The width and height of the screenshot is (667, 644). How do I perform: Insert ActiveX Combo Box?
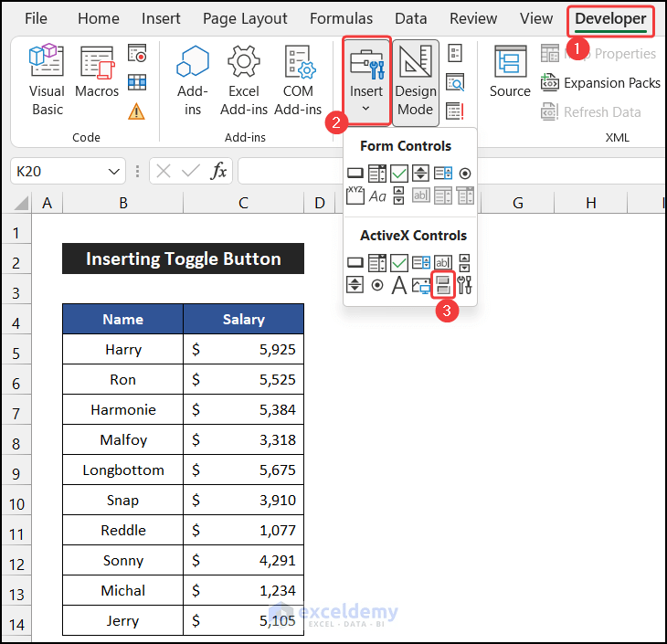[x=377, y=263]
